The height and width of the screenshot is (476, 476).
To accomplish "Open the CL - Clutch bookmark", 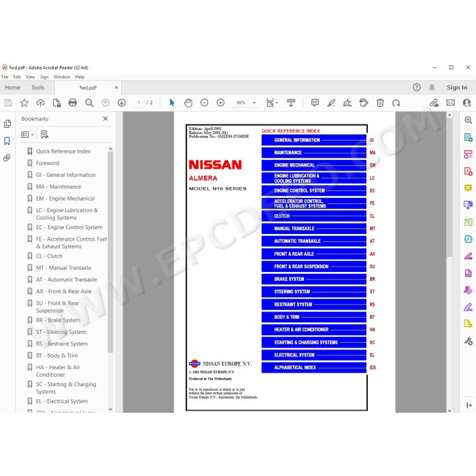I will pyautogui.click(x=49, y=256).
